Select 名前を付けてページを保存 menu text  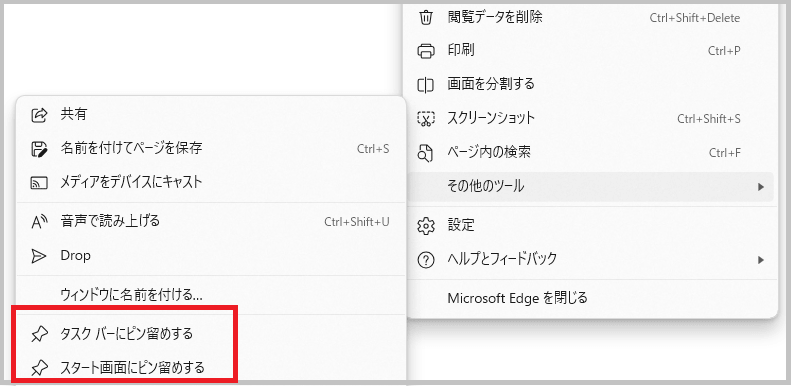pyautogui.click(x=131, y=148)
